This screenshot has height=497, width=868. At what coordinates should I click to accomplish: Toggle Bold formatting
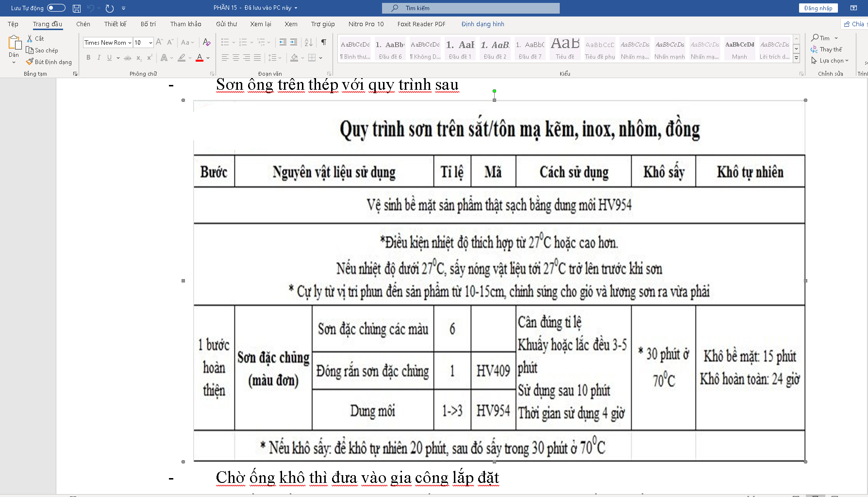[88, 58]
